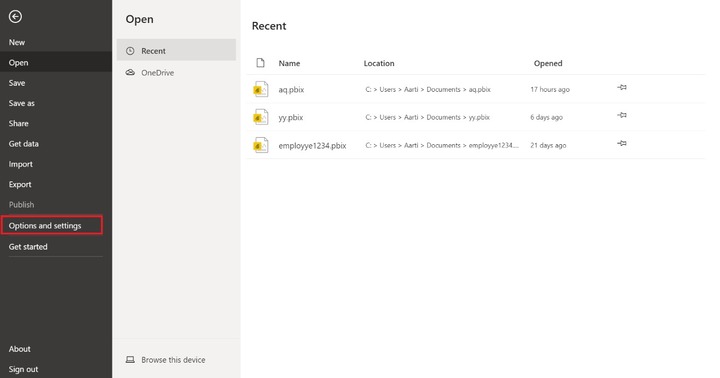Click the OneDrive cloud icon
720x378 pixels.
pyautogui.click(x=130, y=73)
